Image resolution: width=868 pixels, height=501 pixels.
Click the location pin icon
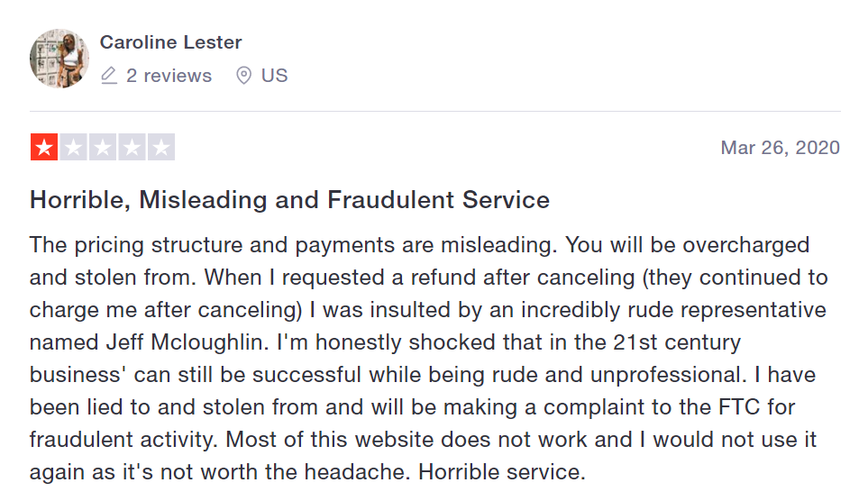pos(243,76)
